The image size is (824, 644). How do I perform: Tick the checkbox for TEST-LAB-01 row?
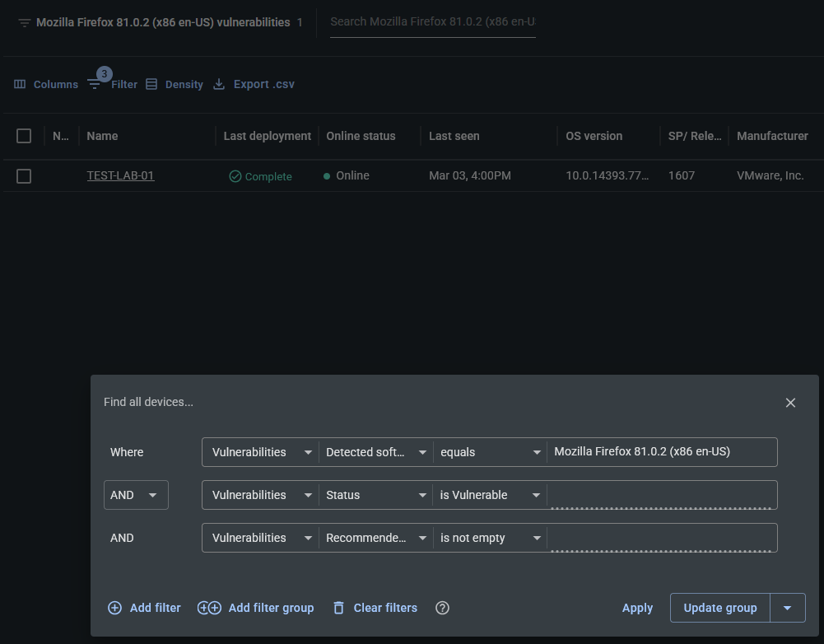click(24, 176)
